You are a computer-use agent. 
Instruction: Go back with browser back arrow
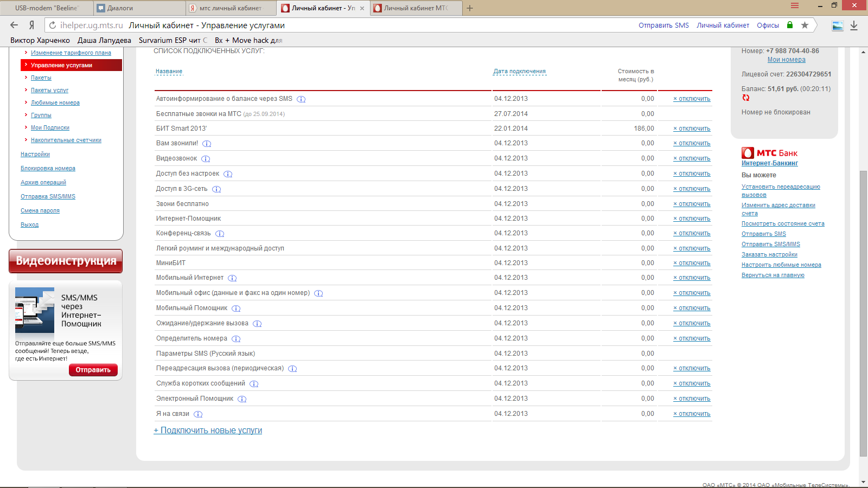tap(14, 25)
